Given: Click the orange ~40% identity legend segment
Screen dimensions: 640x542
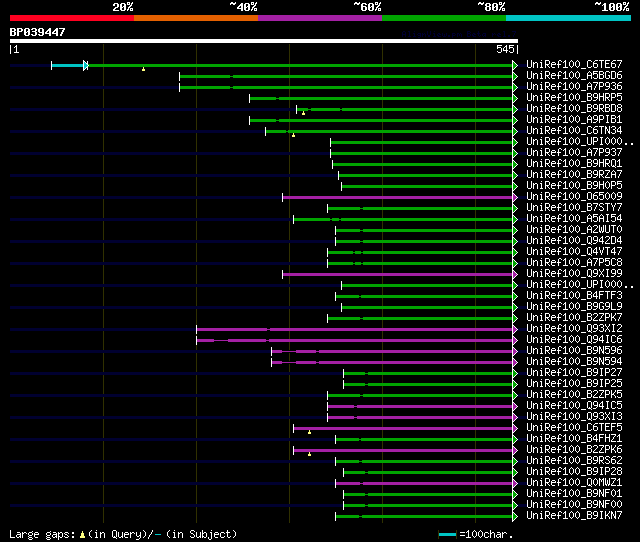Looking at the screenshot, I should coord(196,18).
